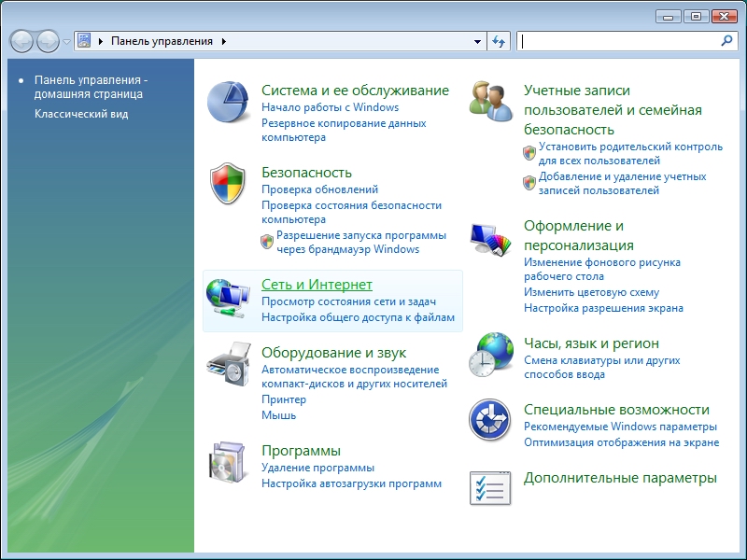The height and width of the screenshot is (560, 747).
Task: Click the search magnifier icon
Action: [726, 41]
